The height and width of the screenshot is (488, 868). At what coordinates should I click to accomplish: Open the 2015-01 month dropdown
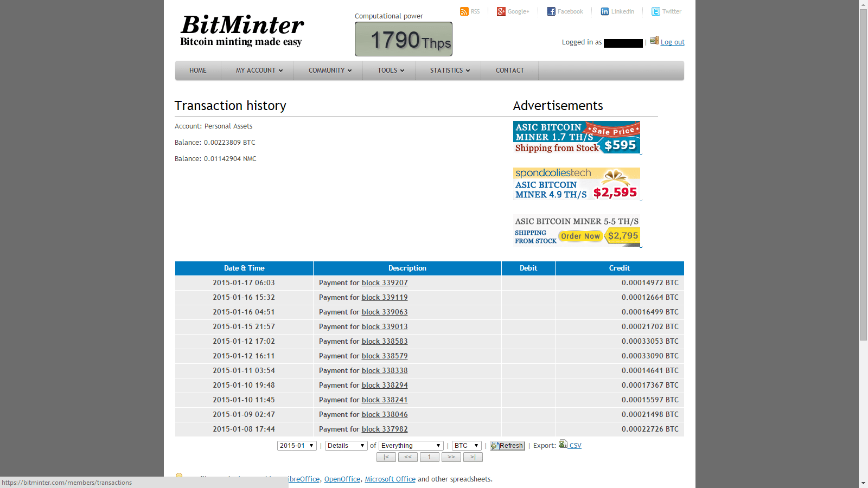coord(297,446)
